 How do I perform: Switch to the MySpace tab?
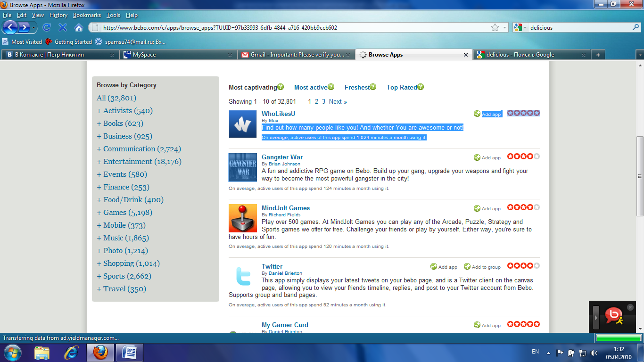pos(178,55)
